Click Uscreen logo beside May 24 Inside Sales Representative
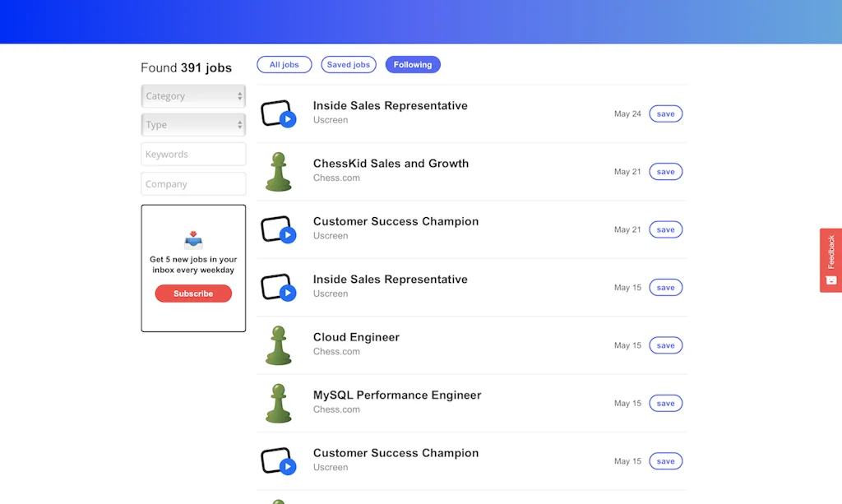 pos(278,114)
